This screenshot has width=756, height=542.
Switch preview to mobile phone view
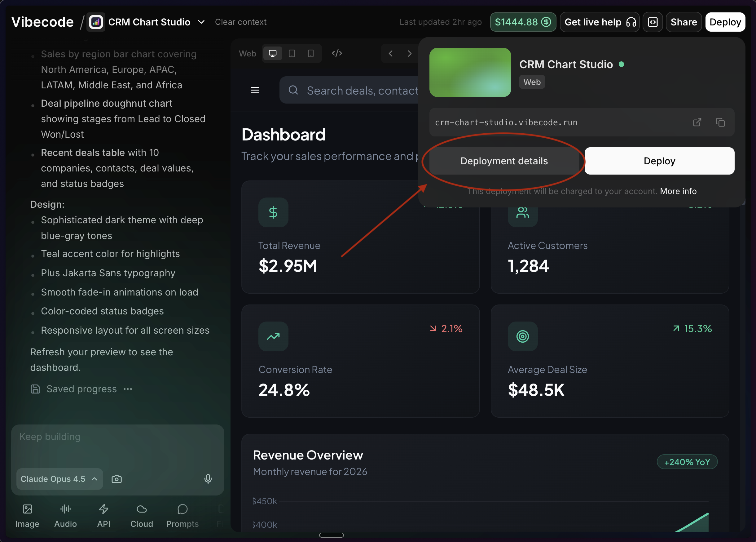pyautogui.click(x=310, y=53)
